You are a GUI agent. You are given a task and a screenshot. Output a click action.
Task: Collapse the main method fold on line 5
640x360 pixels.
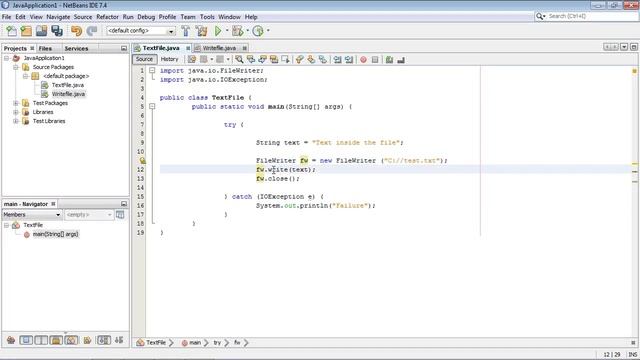click(152, 107)
